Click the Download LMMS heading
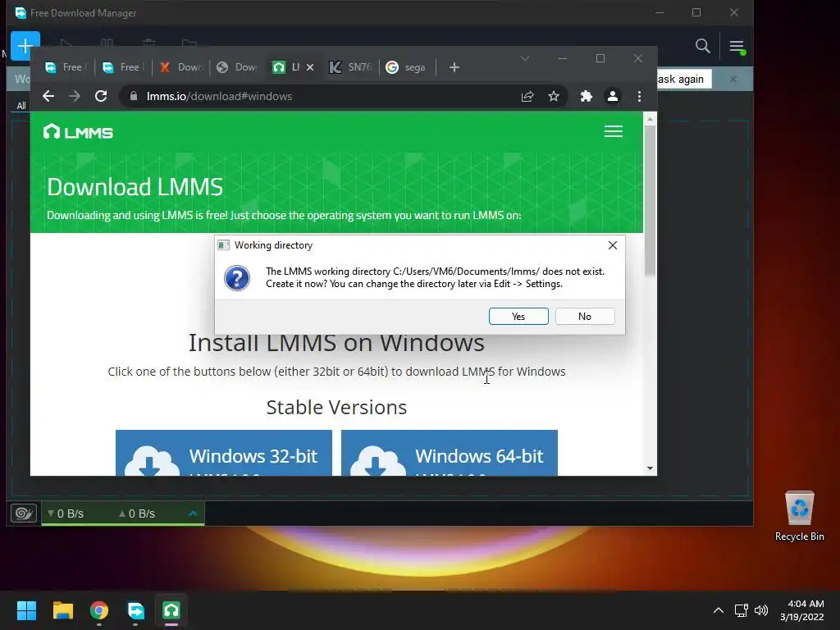The width and height of the screenshot is (840, 630). (x=135, y=187)
